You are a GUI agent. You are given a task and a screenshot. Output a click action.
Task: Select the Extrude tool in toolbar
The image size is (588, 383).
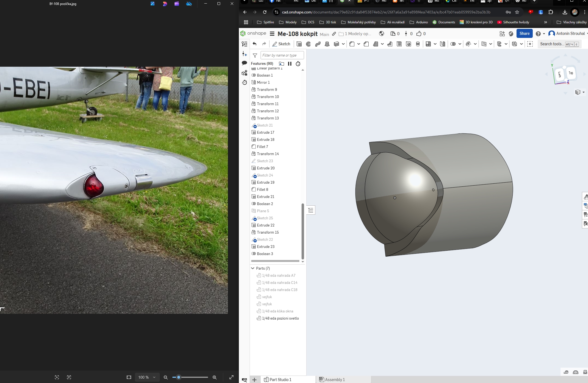299,44
